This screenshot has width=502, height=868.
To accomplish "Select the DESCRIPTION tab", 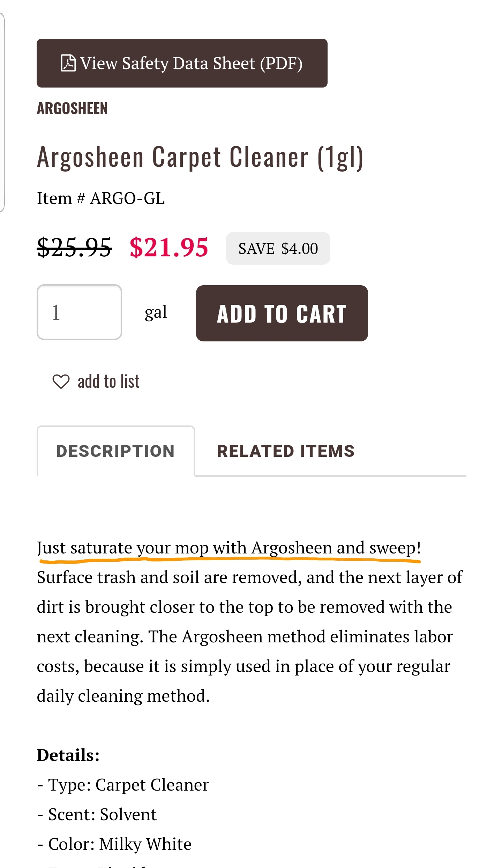I will point(115,451).
